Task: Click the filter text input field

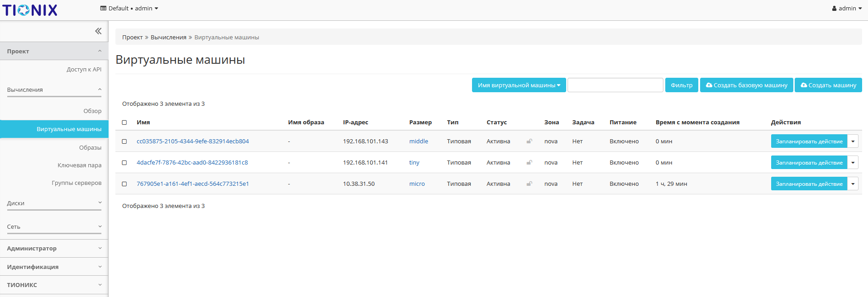Action: 615,85
